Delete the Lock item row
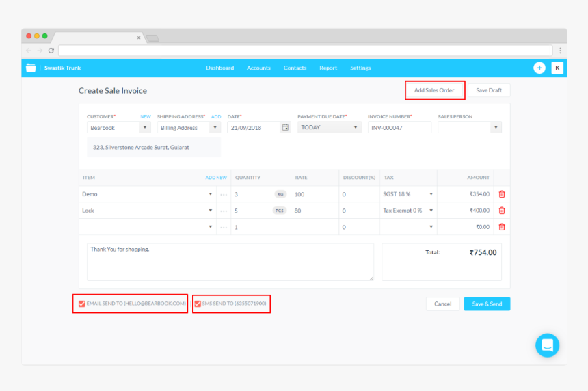This screenshot has height=391, width=588. tap(502, 211)
